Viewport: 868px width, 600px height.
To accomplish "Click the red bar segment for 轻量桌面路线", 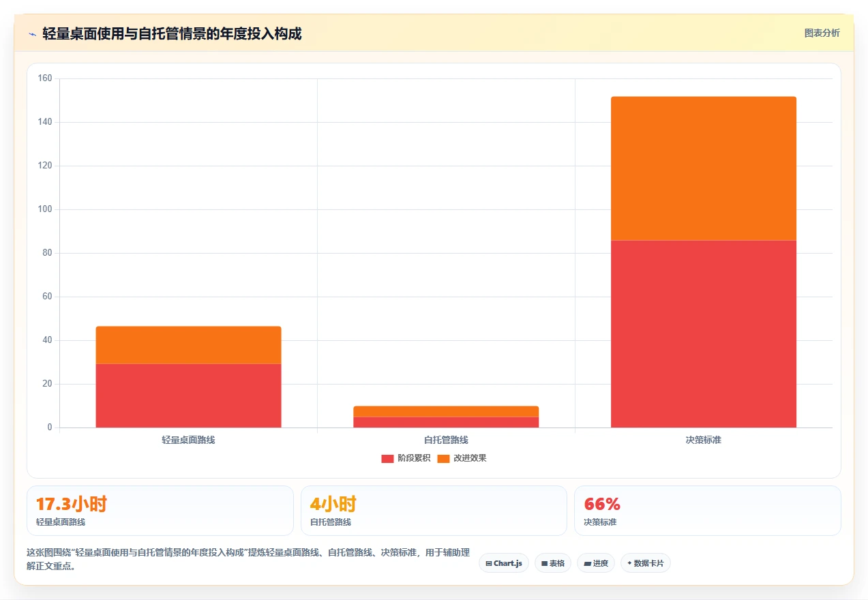I will 188,395.
